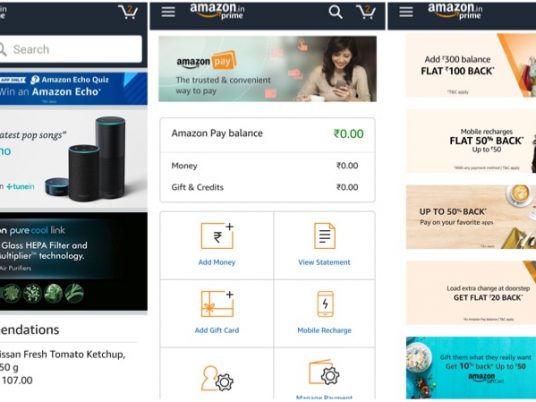This screenshot has width=536, height=402.
Task: Open the cart icon on leftmost screen
Action: click(128, 12)
